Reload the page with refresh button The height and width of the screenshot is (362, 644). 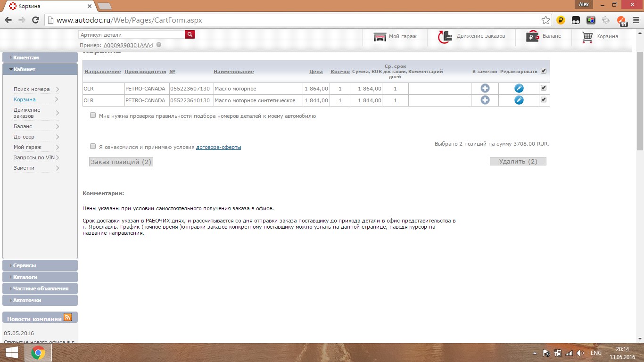pos(35,20)
